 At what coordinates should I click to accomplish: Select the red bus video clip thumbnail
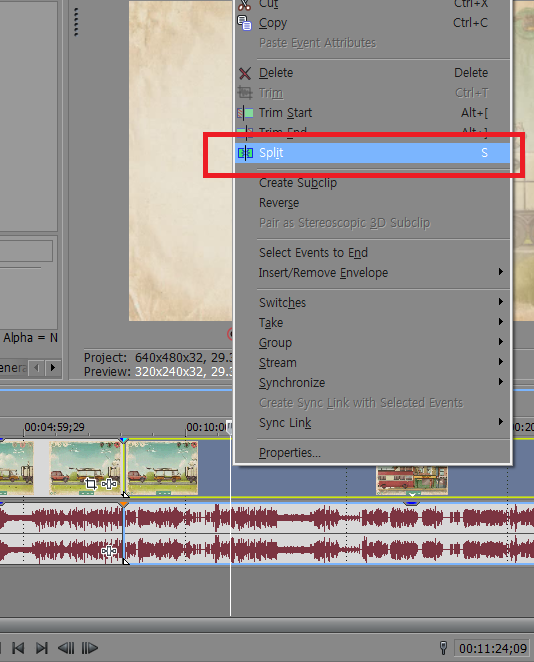pyautogui.click(x=412, y=480)
